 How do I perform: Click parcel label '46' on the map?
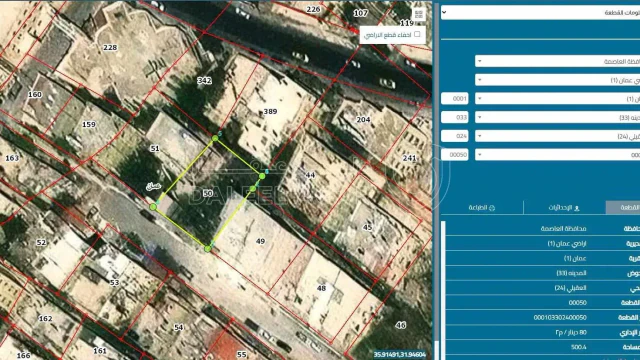tap(401, 325)
